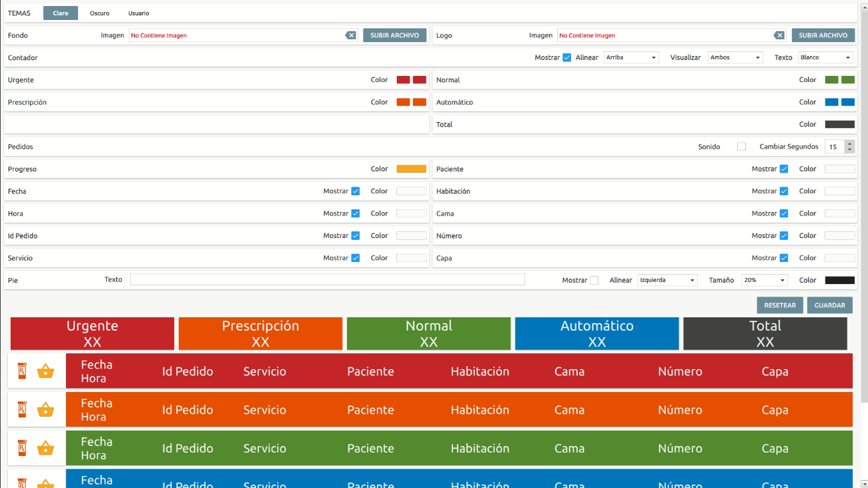Image resolution: width=868 pixels, height=488 pixels.
Task: Enable Mostrar for the Pie footer
Action: [x=595, y=280]
